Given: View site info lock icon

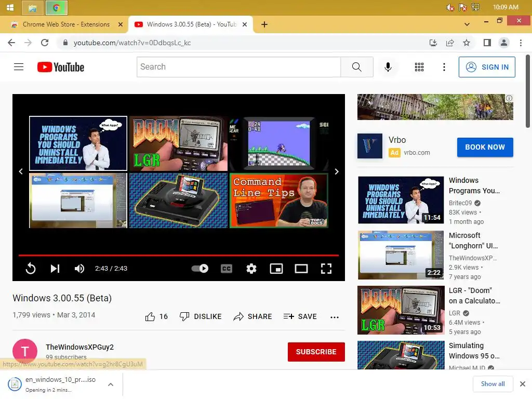Looking at the screenshot, I should [65, 43].
